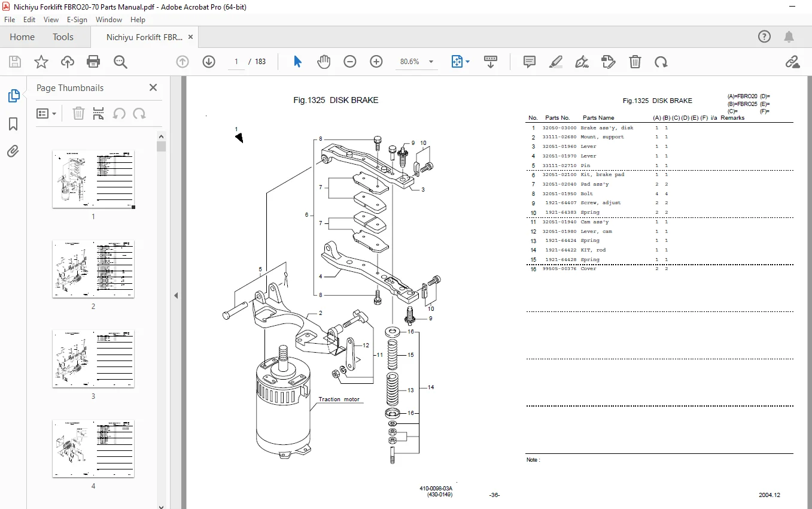
Task: Go to the next page arrow
Action: click(209, 62)
